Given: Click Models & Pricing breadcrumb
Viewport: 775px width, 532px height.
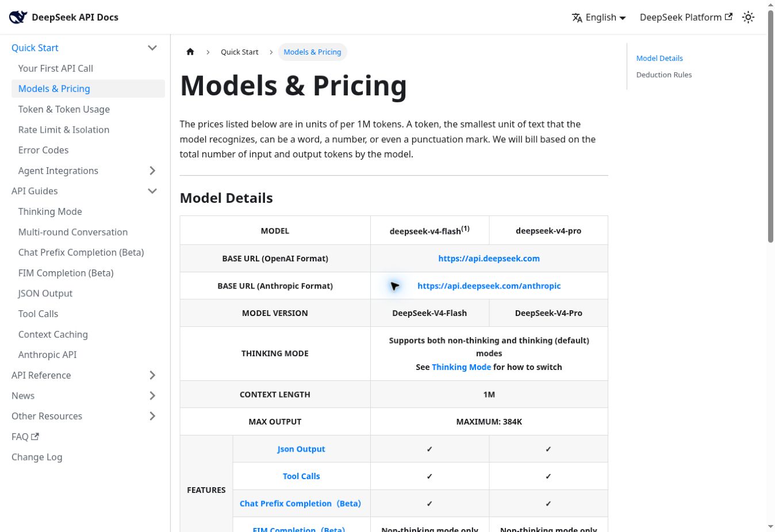Looking at the screenshot, I should [312, 52].
